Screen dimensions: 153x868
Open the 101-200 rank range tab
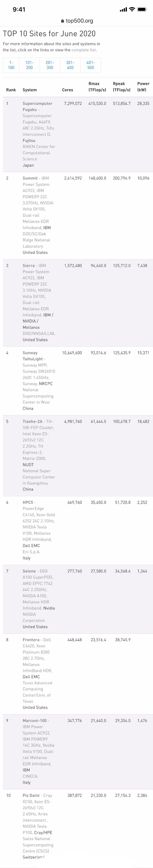(x=29, y=65)
